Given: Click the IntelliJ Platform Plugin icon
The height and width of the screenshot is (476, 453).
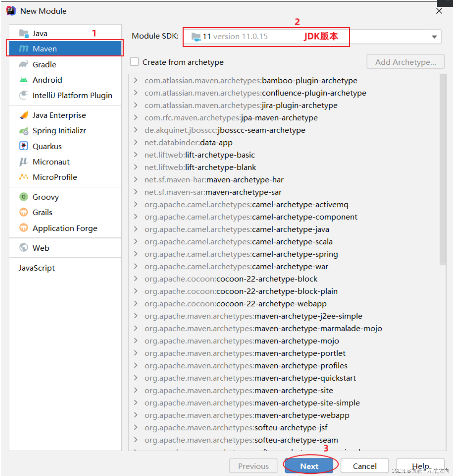Looking at the screenshot, I should tap(24, 95).
